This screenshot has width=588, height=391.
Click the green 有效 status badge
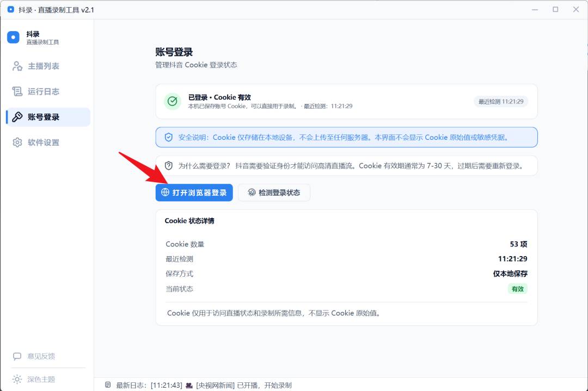tap(518, 289)
